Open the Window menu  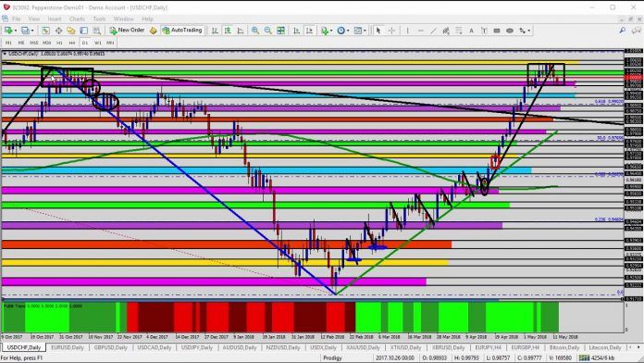(x=123, y=19)
